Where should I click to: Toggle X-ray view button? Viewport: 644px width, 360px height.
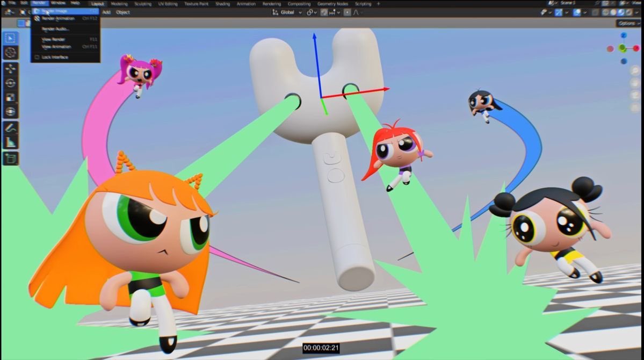[x=595, y=12]
